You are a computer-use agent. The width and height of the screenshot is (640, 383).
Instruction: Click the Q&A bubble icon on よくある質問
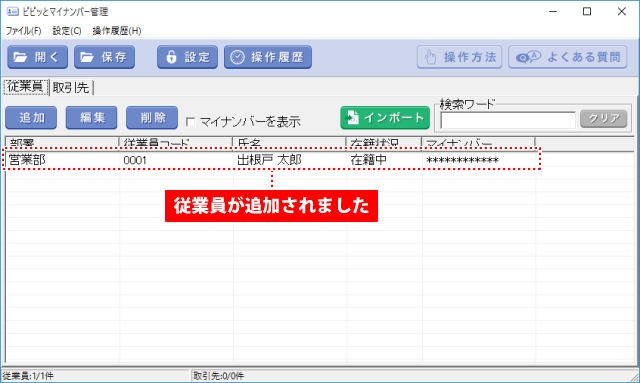(x=528, y=57)
